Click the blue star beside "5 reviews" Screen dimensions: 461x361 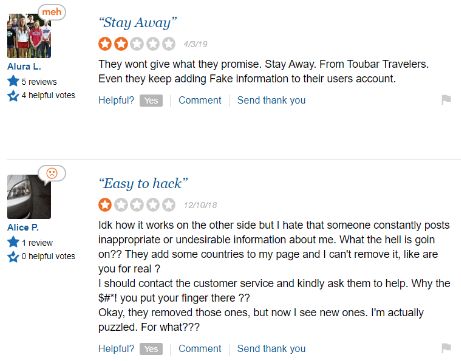pos(13,81)
